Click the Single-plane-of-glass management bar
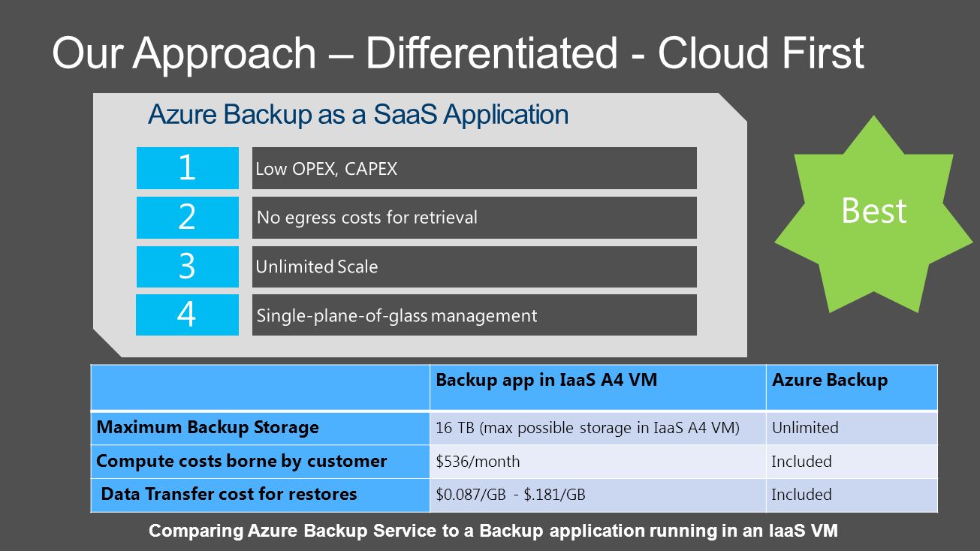Viewport: 980px width, 551px height. (x=474, y=315)
